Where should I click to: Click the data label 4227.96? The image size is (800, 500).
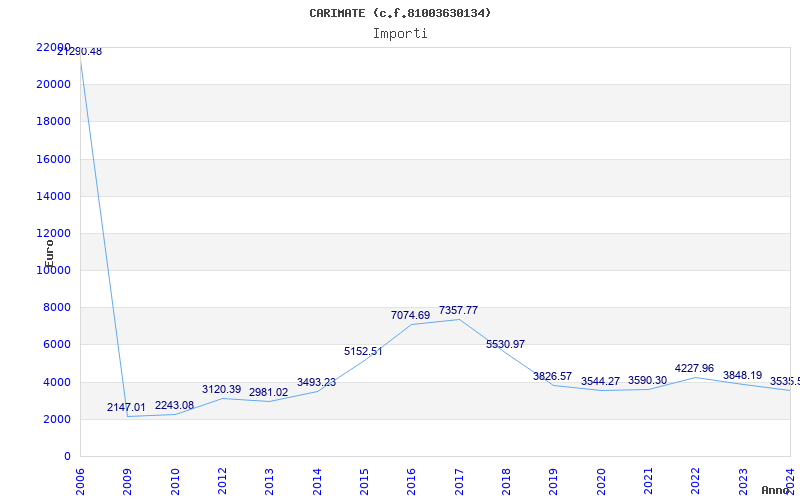[694, 369]
